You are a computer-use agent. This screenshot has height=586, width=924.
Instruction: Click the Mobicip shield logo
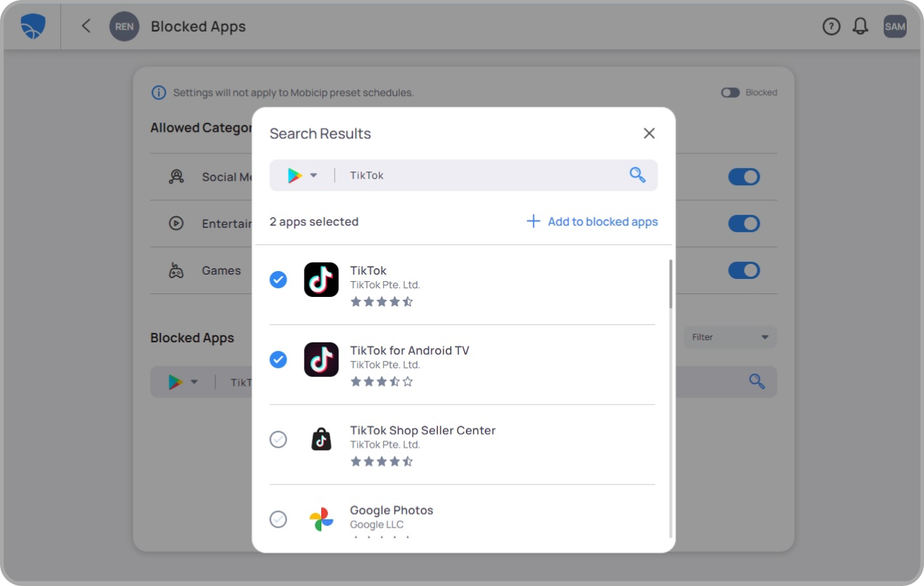(33, 27)
